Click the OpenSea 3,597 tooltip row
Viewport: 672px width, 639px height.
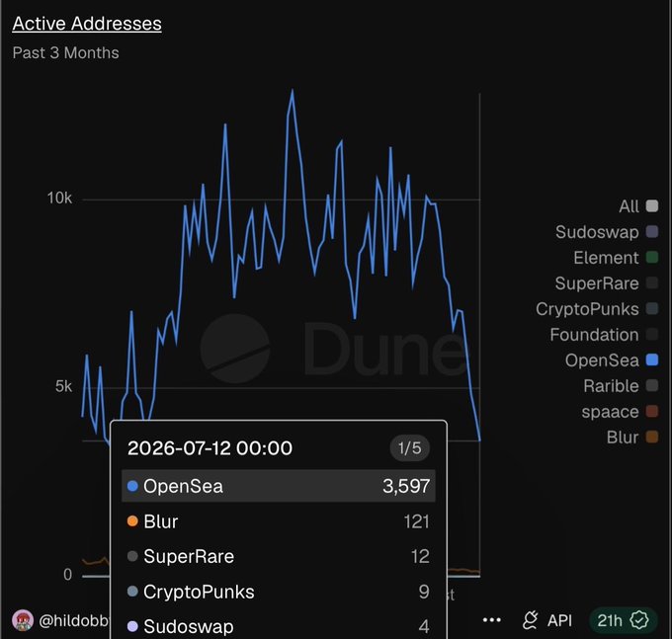pos(279,486)
